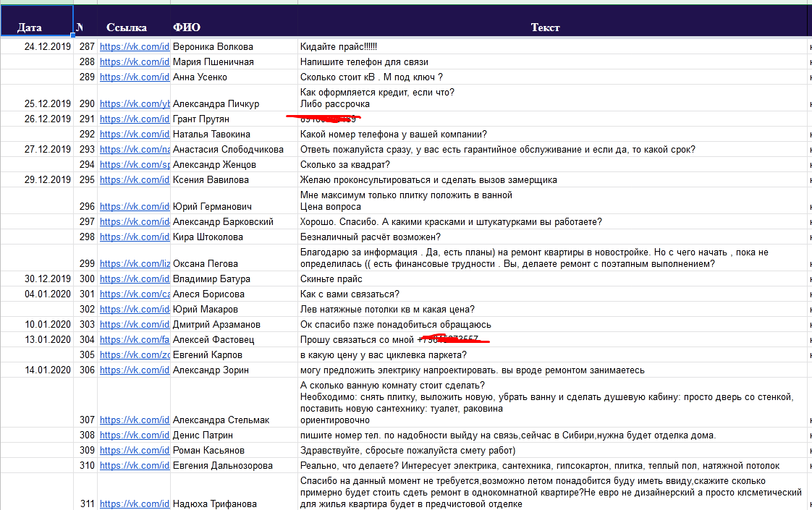The image size is (812, 510).
Task: Select the text cell 'Как с вами связаться?'
Action: coord(552,294)
